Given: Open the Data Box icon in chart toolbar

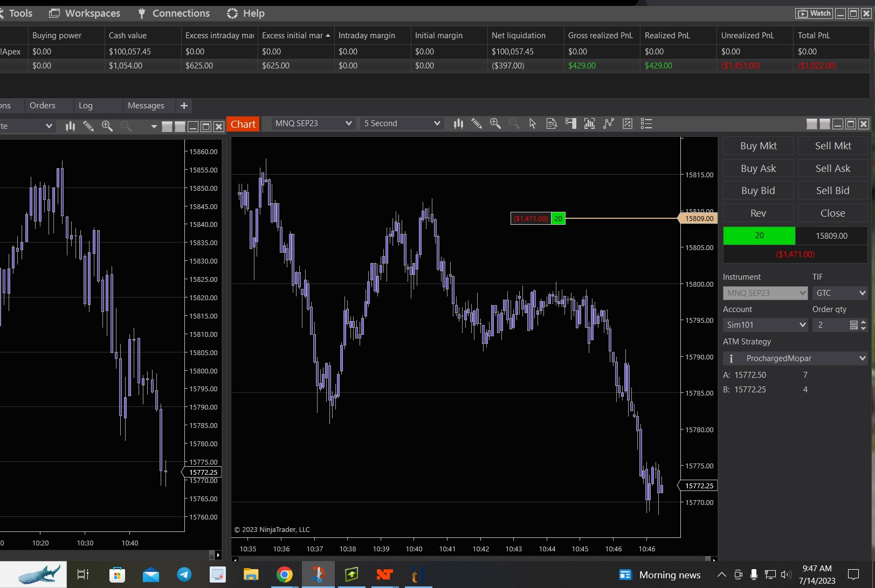Looking at the screenshot, I should click(x=552, y=124).
